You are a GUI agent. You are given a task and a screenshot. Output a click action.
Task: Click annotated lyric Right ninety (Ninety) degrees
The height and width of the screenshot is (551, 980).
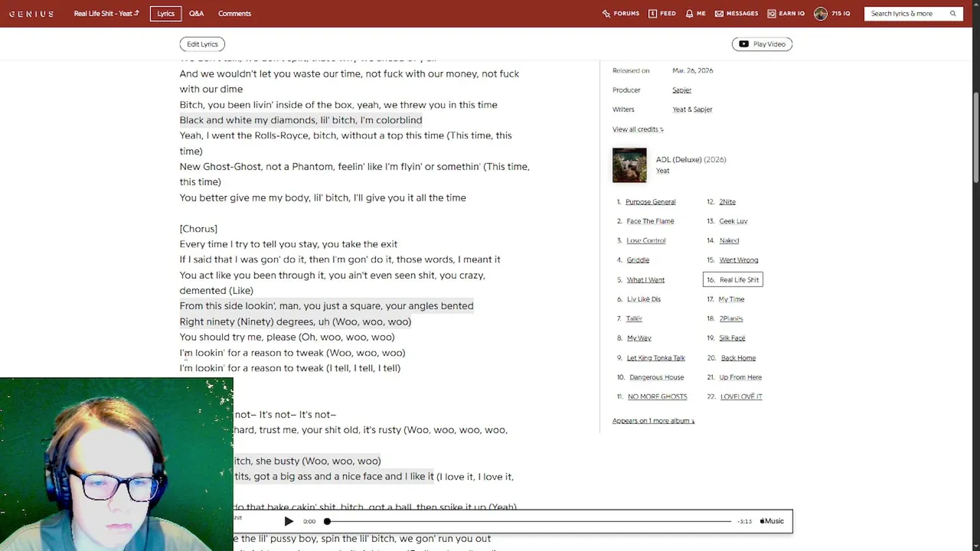pos(296,321)
